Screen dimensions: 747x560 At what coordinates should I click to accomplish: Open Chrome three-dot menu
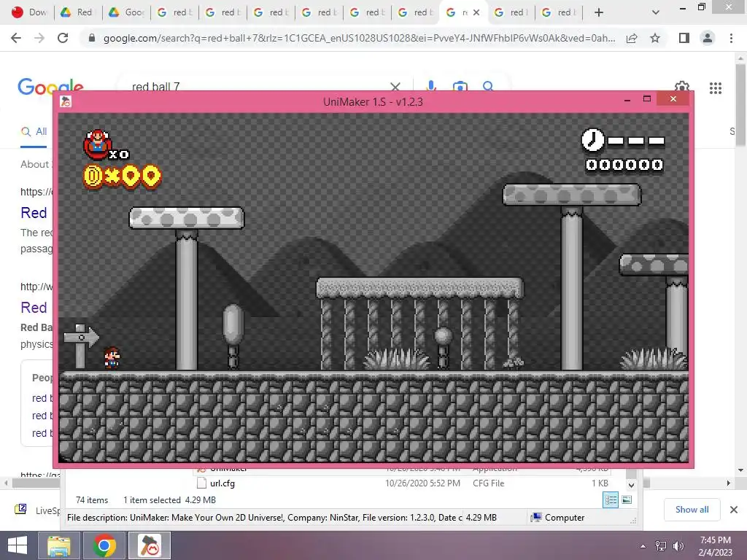tap(731, 38)
